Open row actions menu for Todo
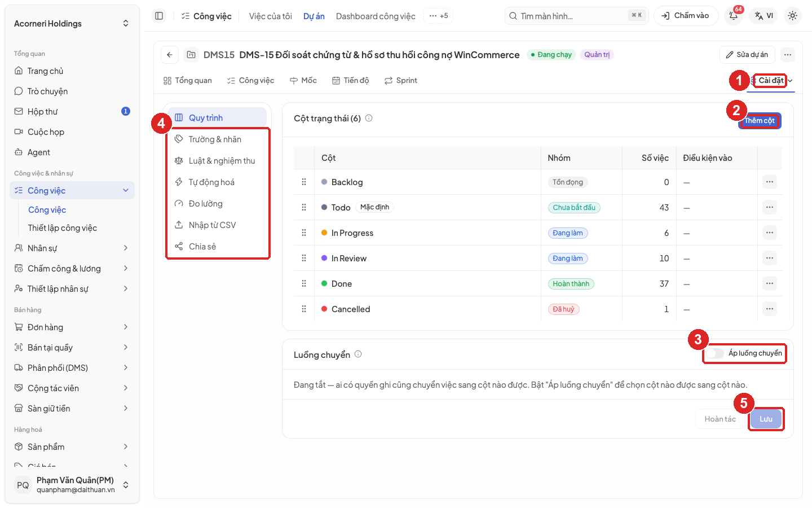The image size is (812, 508). coord(770,207)
